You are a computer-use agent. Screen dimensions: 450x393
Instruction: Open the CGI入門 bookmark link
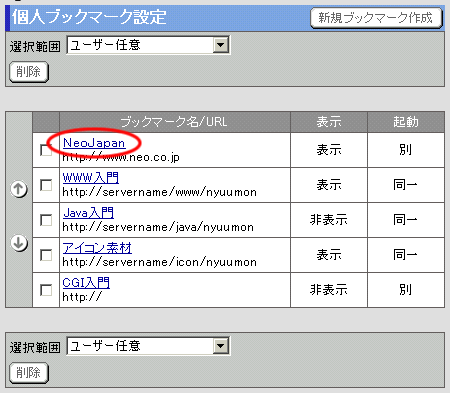pos(86,283)
